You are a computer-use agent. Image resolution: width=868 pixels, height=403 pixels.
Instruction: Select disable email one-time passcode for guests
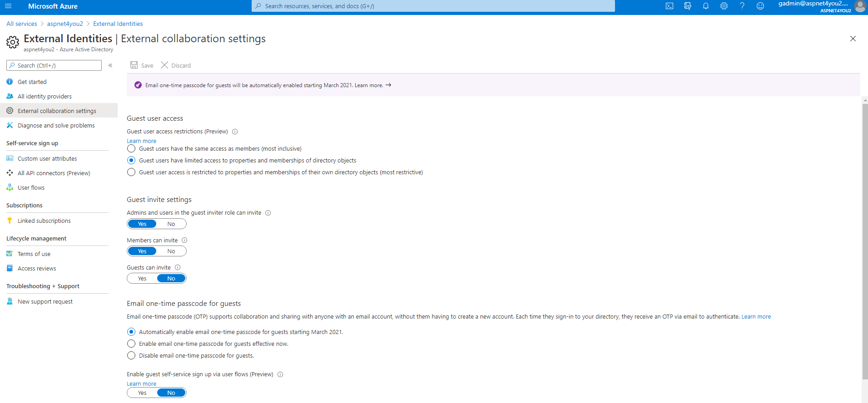click(x=131, y=355)
